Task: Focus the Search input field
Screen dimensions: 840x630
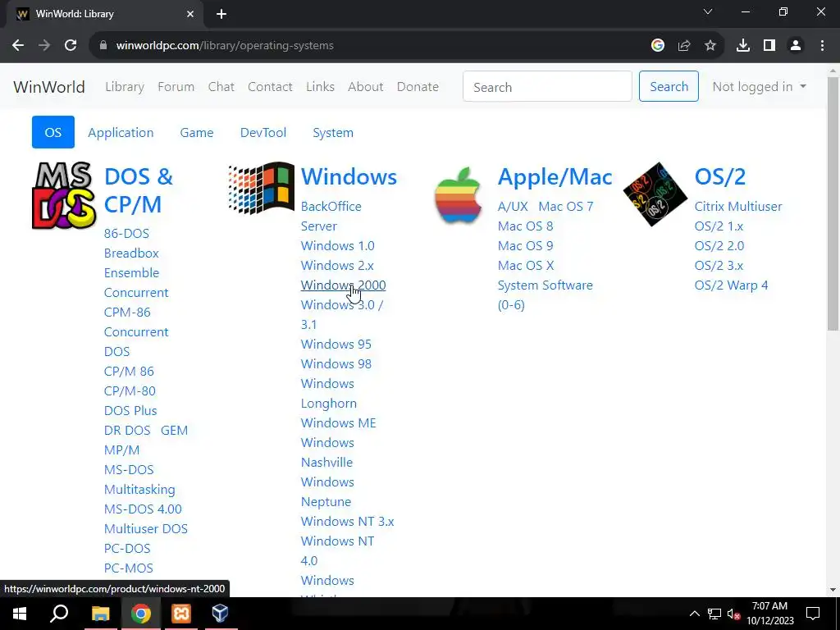Action: pos(547,86)
